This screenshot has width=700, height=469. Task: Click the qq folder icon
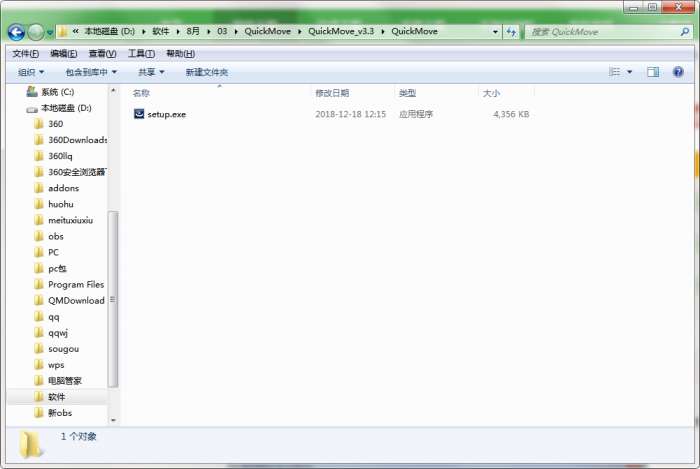[39, 317]
